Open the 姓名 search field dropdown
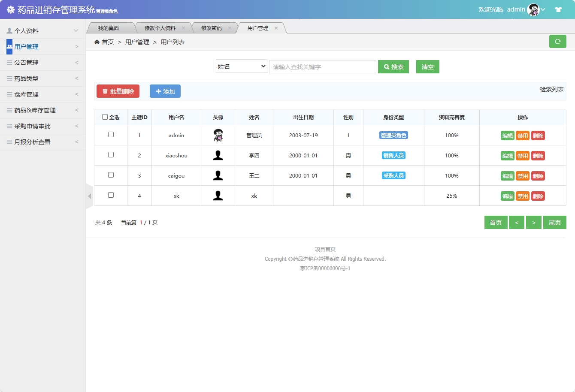This screenshot has width=575, height=392. (x=242, y=66)
